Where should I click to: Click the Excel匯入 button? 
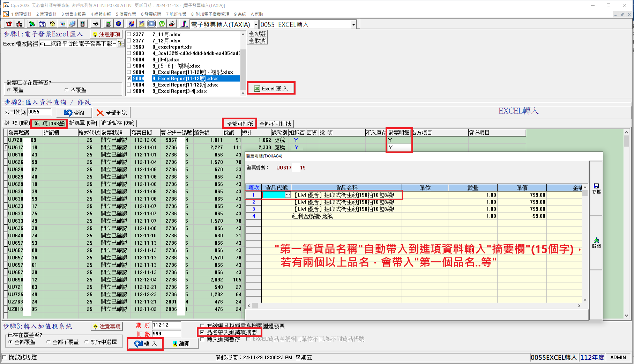click(271, 88)
